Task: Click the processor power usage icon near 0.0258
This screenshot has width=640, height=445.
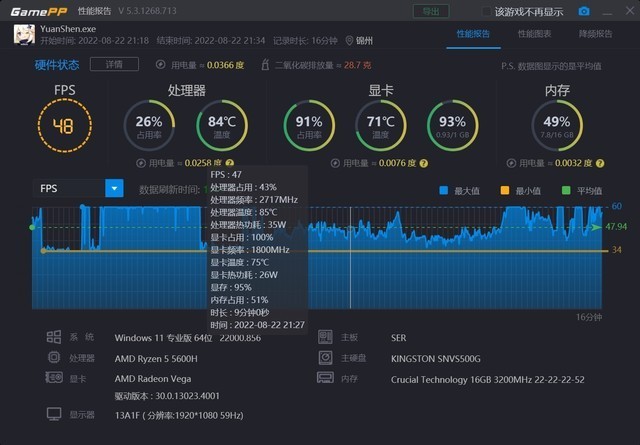Action: (141, 163)
